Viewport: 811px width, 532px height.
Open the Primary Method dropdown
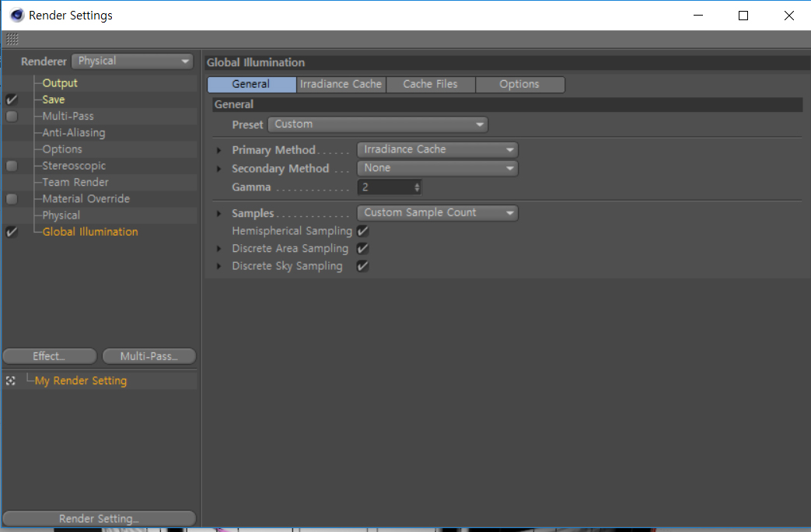tap(438, 149)
